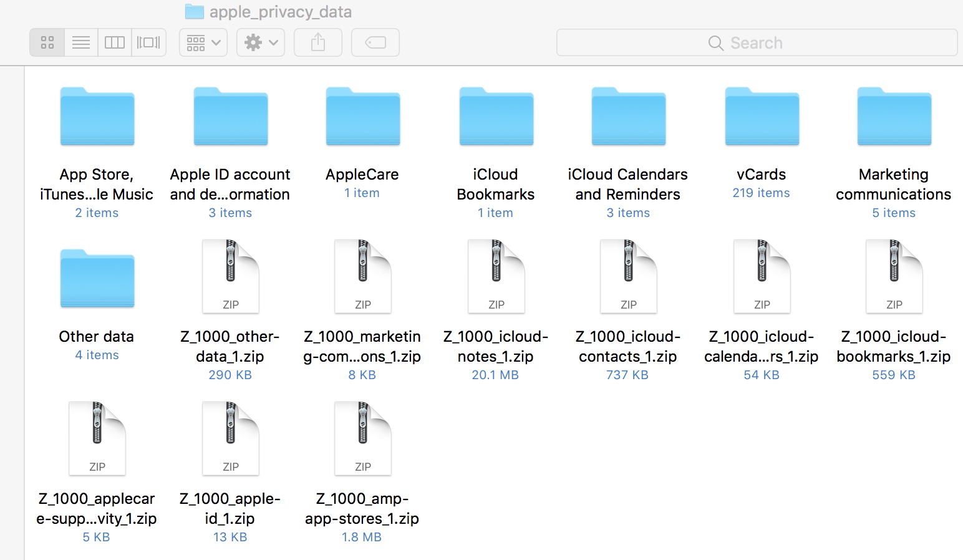
Task: Select the Z_1000_icloud-contacts_1.zip file icon
Action: tap(629, 276)
